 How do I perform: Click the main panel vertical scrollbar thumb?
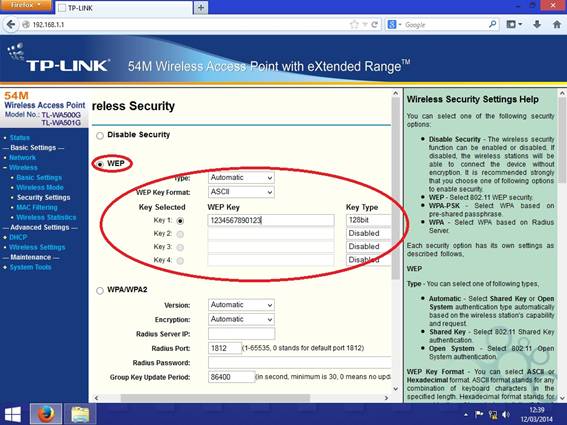pyautogui.click(x=396, y=188)
